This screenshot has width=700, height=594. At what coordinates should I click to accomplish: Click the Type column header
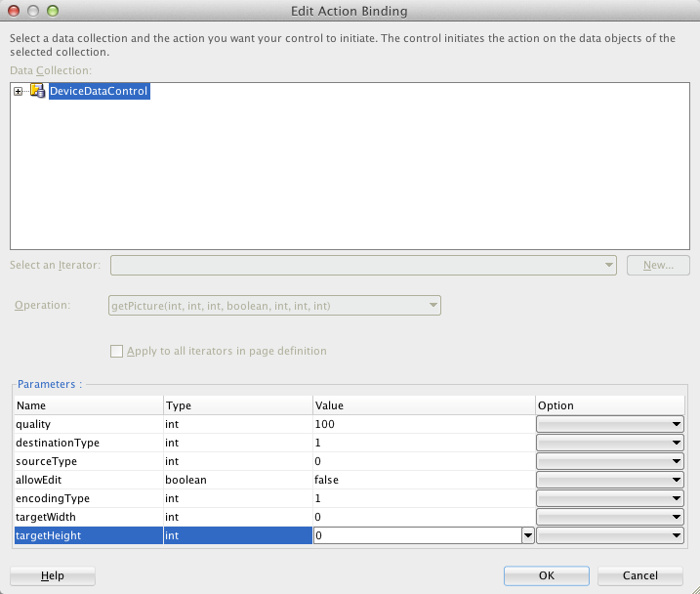[x=238, y=405]
